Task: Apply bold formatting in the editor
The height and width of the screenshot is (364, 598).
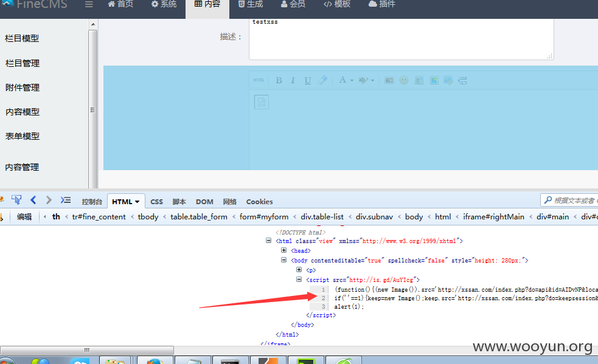Action: click(x=279, y=80)
